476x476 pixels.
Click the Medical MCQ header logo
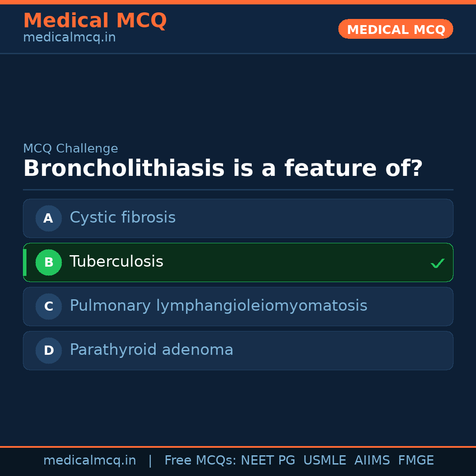95,20
